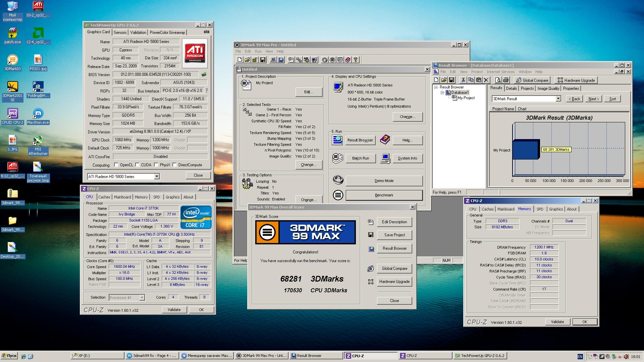Click New project icon in 3DMark 99 toolbar
This screenshot has height=362, width=644.
point(239,60)
